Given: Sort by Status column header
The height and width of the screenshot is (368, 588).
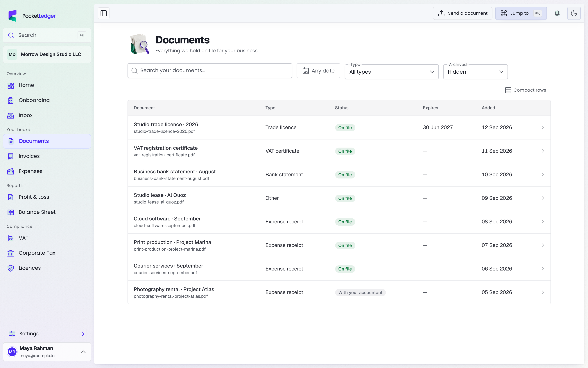Looking at the screenshot, I should pyautogui.click(x=342, y=108).
